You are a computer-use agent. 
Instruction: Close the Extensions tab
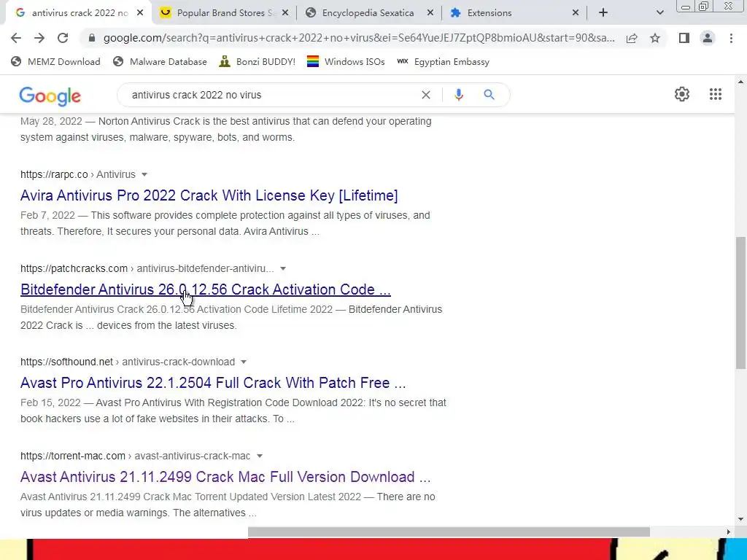tap(575, 13)
